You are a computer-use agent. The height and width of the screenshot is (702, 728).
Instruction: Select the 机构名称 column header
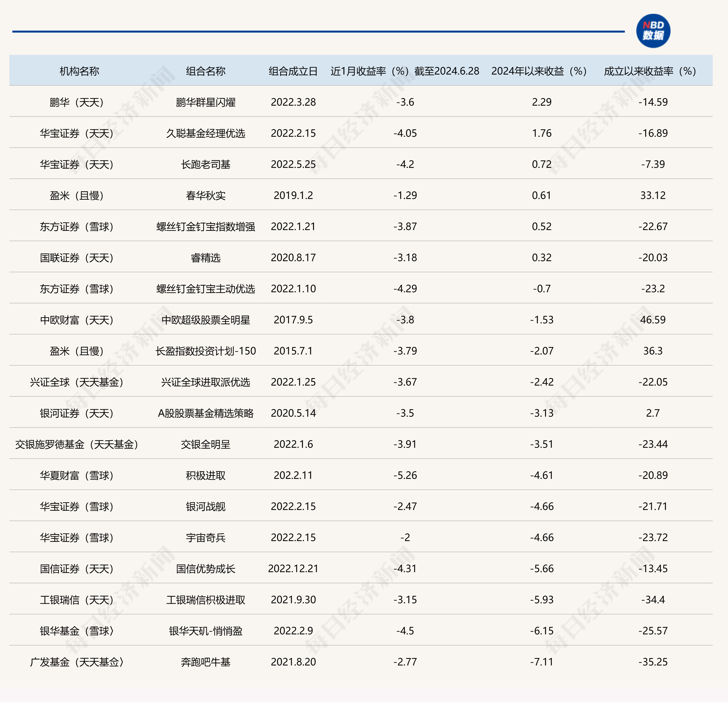(79, 71)
